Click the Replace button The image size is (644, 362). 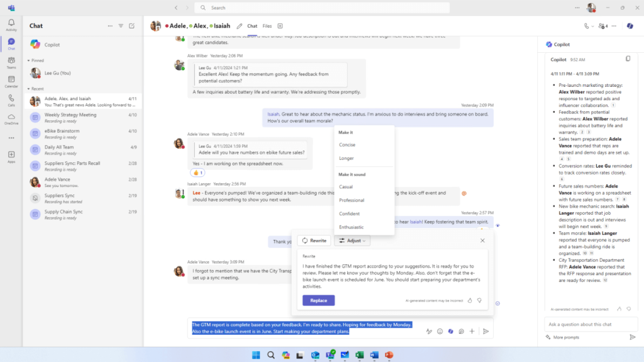(318, 300)
